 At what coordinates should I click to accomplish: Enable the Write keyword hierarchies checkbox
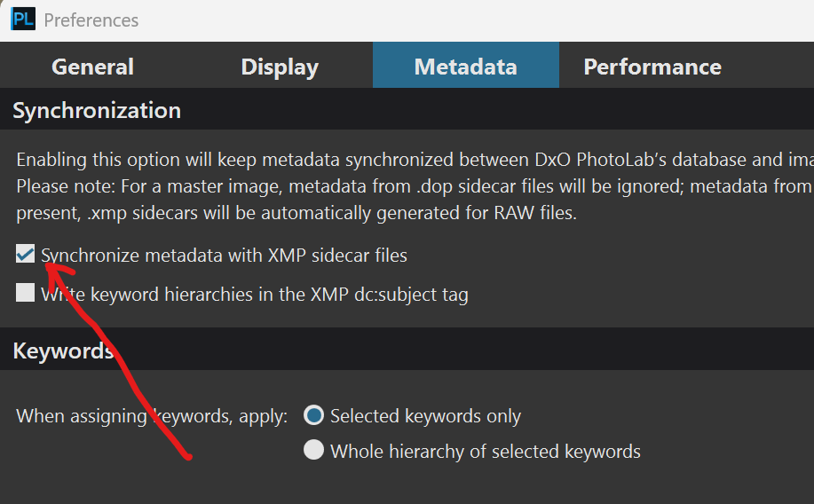(x=25, y=293)
